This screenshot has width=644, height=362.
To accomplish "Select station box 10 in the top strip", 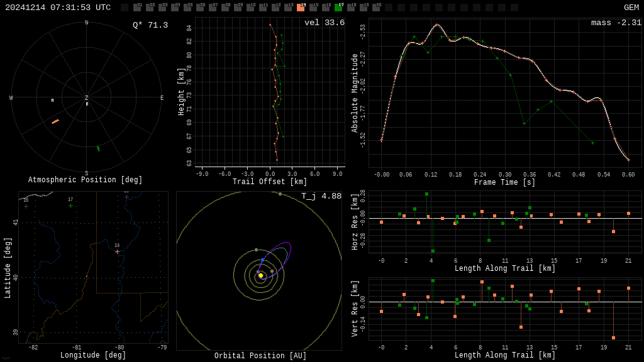I will point(250,8).
